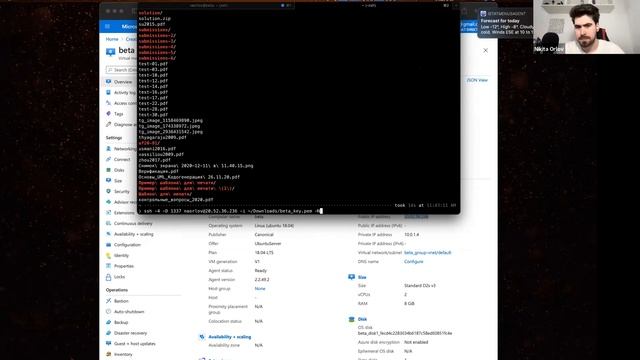Open the beta_group-vnet/default network link
Image resolution: width=640 pixels, height=360 pixels.
[428, 253]
